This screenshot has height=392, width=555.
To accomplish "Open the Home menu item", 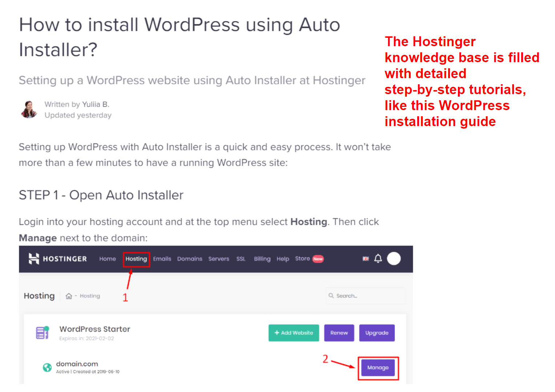I will (108, 259).
